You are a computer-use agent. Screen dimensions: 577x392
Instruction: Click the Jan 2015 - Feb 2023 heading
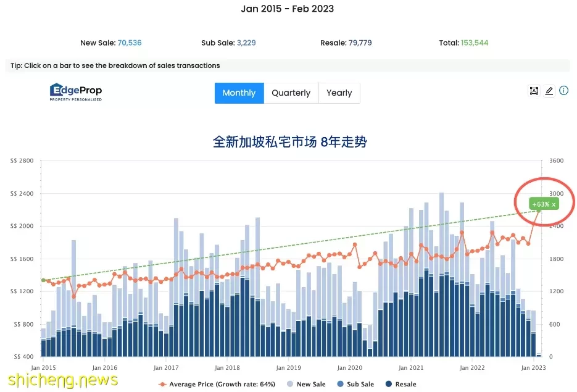(x=288, y=9)
